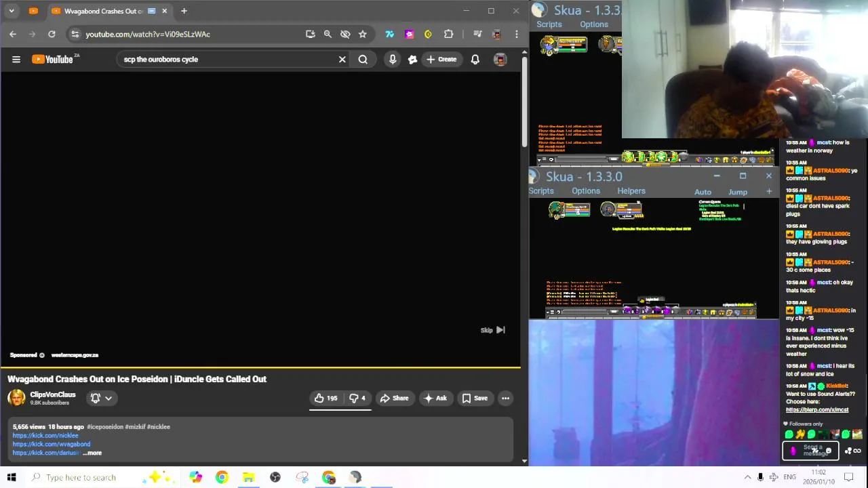Screen dimensions: 868x488
Task: Start voice search with the microphone
Action: tap(393, 60)
